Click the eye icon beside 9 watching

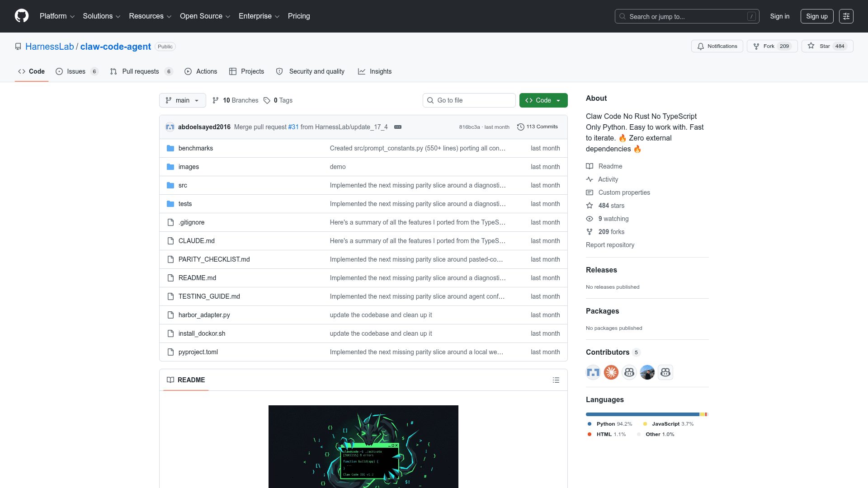(x=590, y=219)
